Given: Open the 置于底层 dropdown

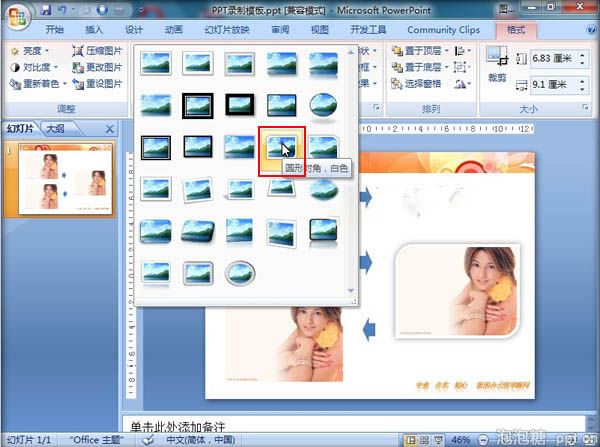Looking at the screenshot, I should pyautogui.click(x=420, y=67).
